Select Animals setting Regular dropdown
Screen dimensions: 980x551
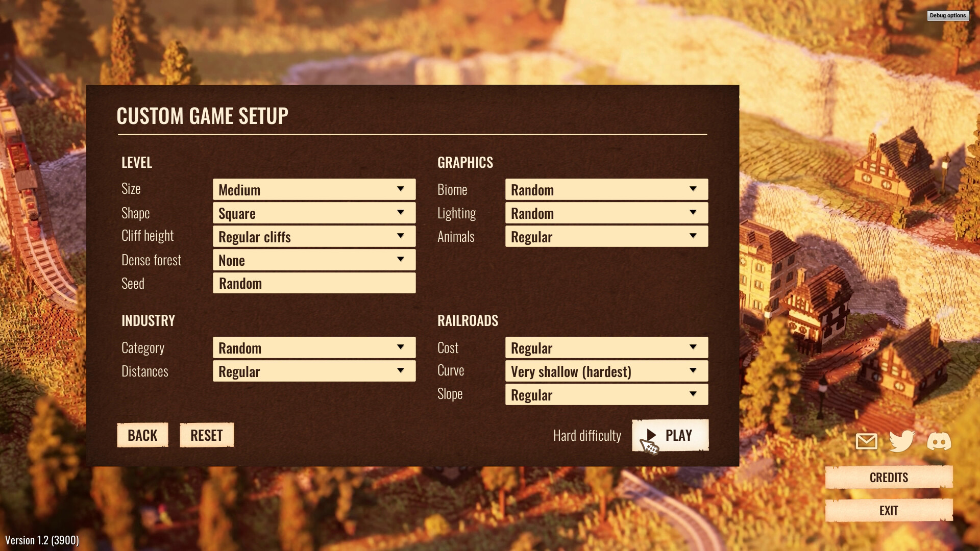pyautogui.click(x=606, y=236)
